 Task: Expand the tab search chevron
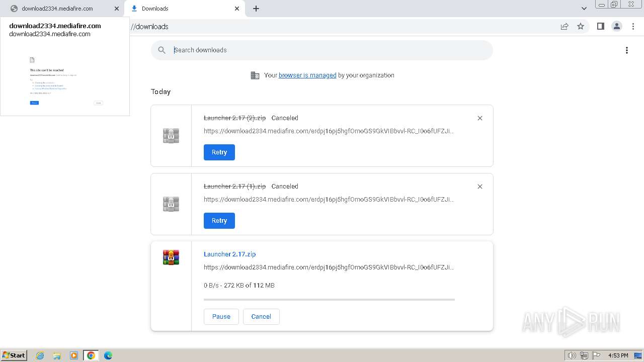point(584,9)
